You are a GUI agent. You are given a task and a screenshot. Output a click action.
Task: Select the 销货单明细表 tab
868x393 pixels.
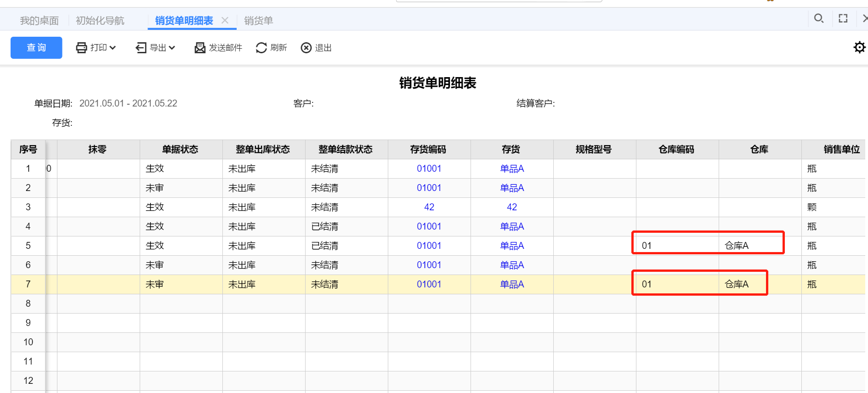pos(184,21)
